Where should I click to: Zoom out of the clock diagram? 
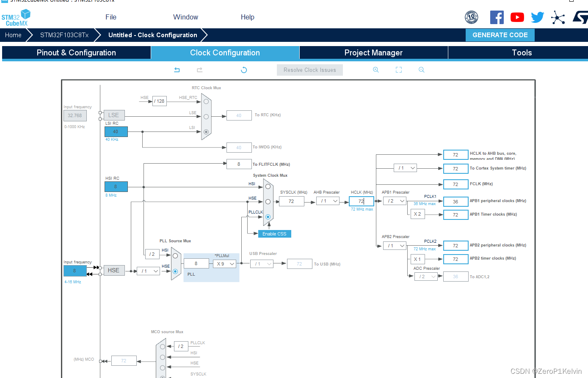(x=422, y=70)
